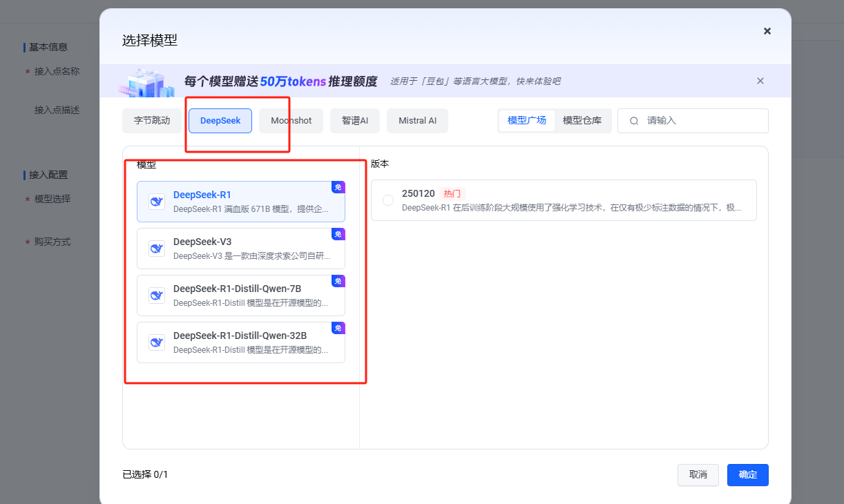Viewport: 844px width, 504px height.
Task: Click the gift box banner illustration
Action: click(147, 82)
